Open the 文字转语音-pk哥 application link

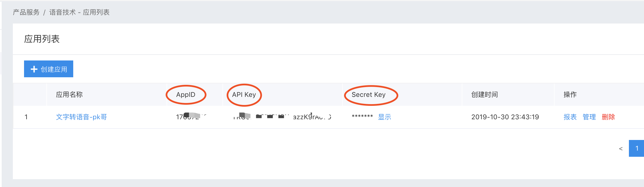coord(81,117)
